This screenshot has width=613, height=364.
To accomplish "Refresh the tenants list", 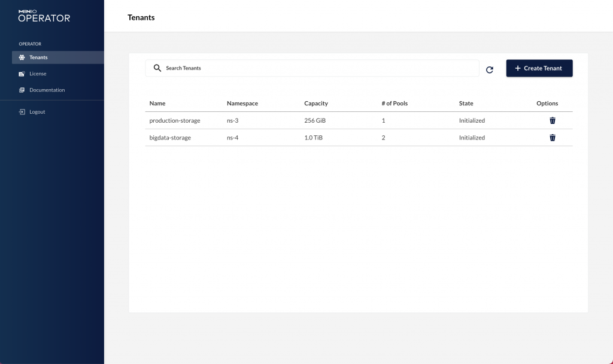I will click(490, 69).
